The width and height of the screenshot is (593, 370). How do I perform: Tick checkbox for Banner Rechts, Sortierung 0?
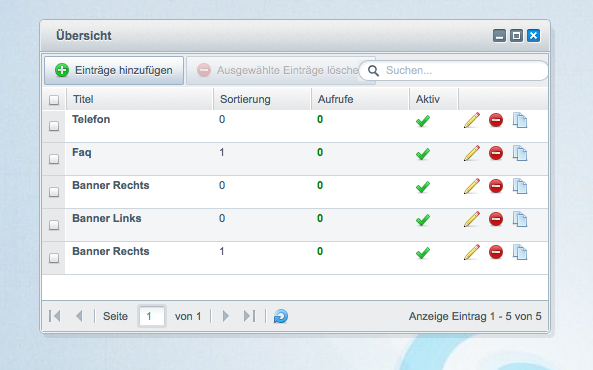[54, 192]
